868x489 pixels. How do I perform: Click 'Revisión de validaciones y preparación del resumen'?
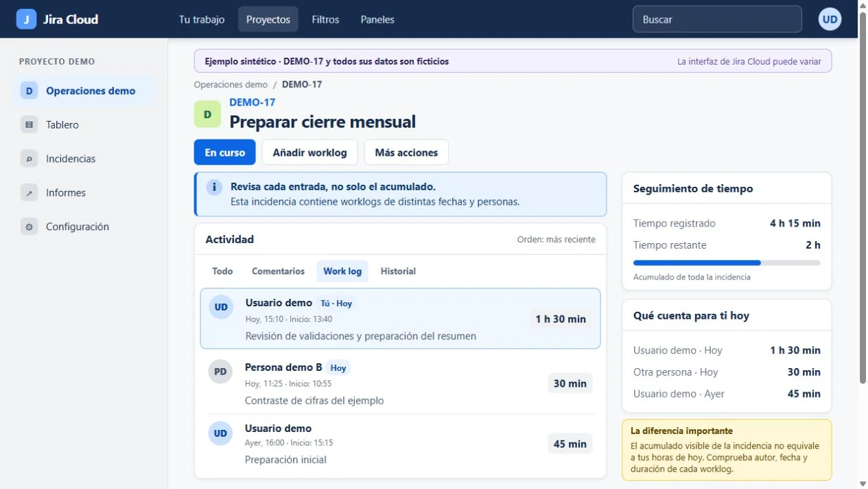click(x=361, y=336)
